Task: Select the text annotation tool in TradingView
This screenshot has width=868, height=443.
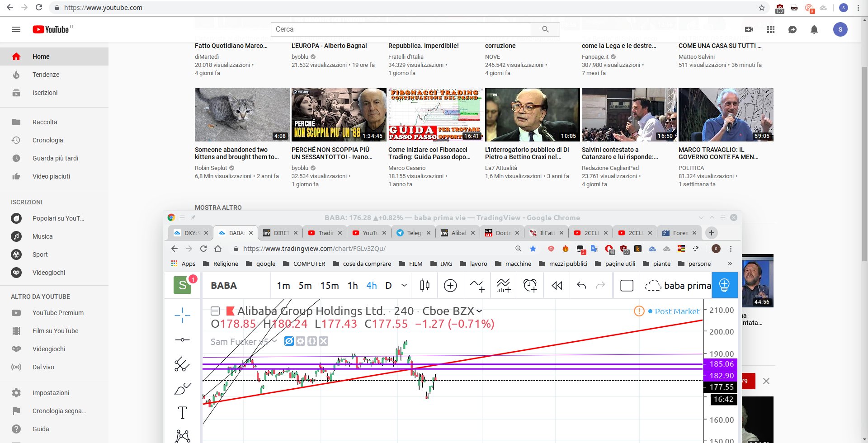Action: tap(183, 413)
